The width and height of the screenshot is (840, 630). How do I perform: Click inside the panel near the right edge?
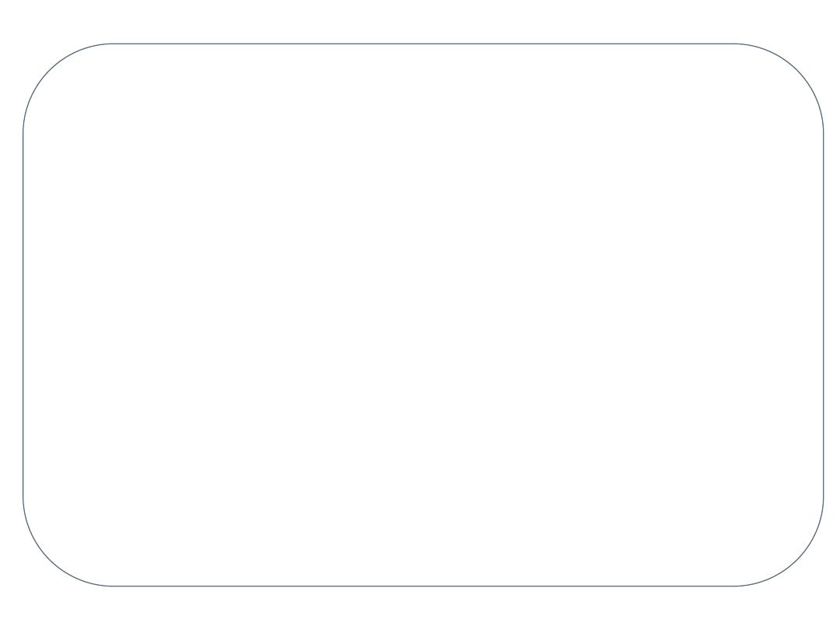pos(808,315)
